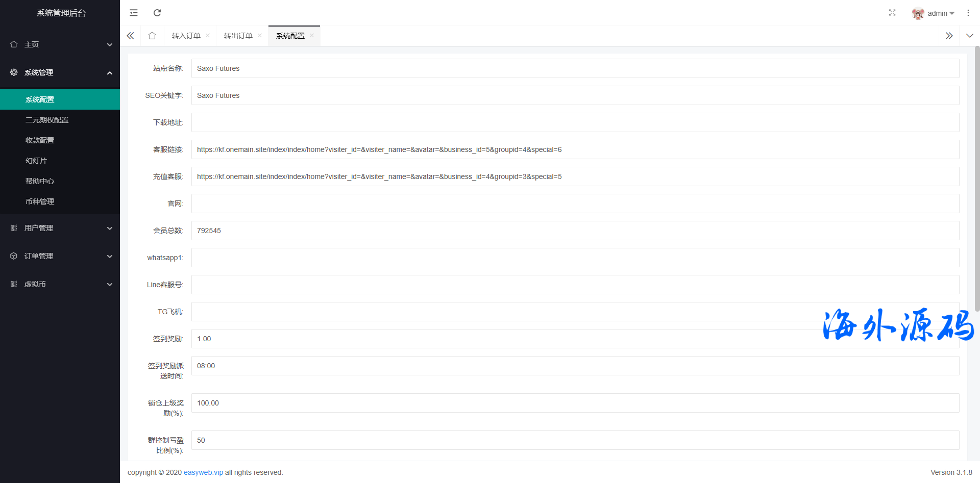Open the tab operations dropdown arrow
This screenshot has height=483, width=980.
pos(969,36)
